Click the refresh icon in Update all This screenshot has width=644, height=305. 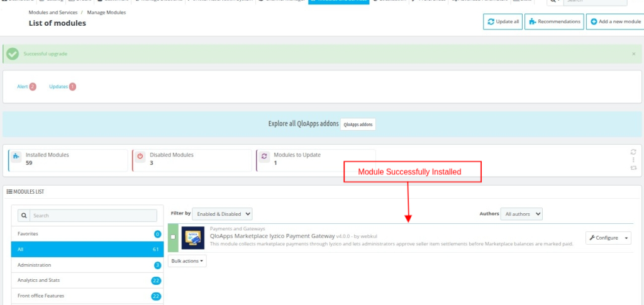coord(491,22)
